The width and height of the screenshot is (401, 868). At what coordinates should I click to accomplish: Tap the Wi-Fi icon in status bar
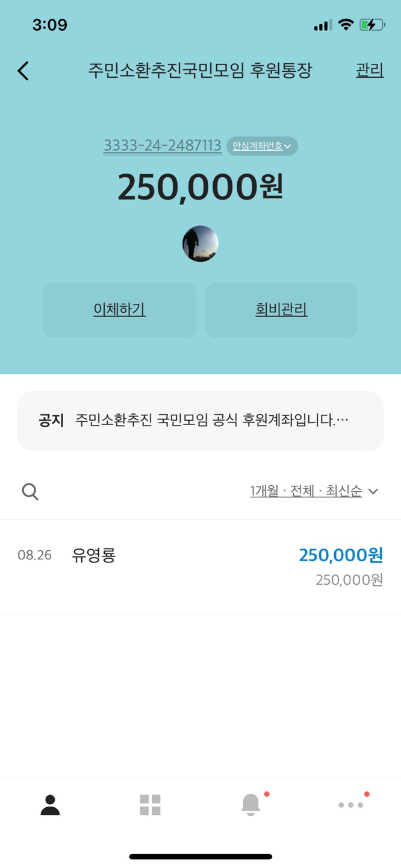(346, 25)
